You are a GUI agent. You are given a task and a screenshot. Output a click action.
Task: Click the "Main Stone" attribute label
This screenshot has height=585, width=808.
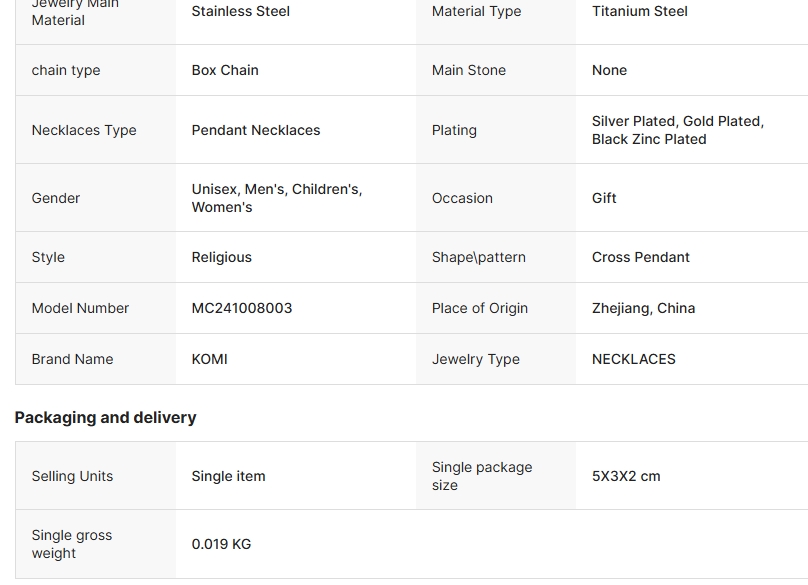[x=468, y=70]
